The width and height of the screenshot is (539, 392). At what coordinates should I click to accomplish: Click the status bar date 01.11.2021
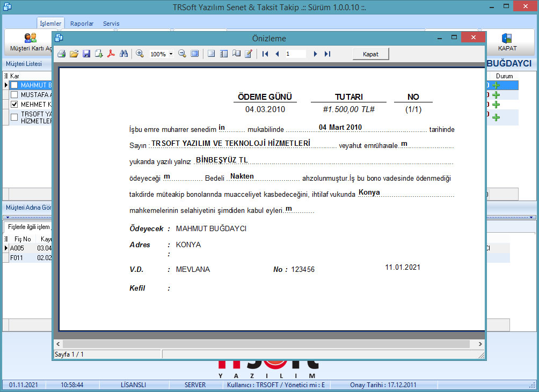tap(24, 385)
